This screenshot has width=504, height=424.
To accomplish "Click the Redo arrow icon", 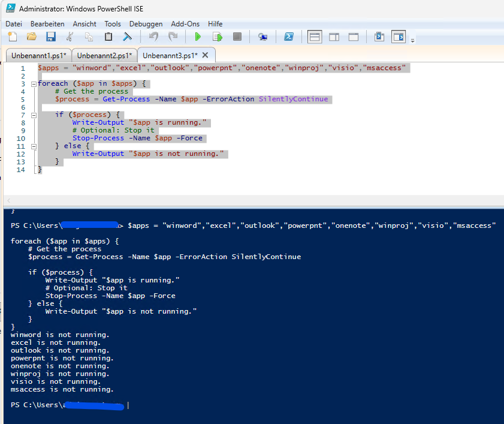I will pyautogui.click(x=173, y=37).
